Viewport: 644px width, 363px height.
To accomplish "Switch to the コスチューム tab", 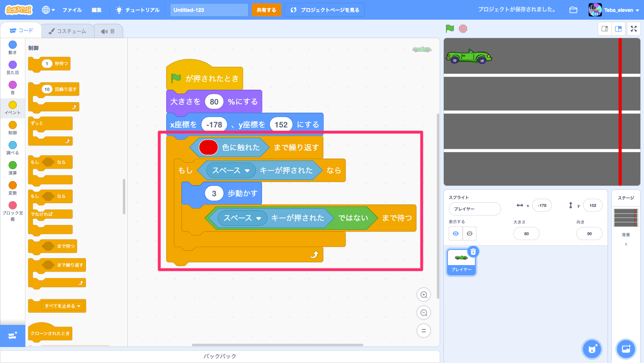I will 68,31.
